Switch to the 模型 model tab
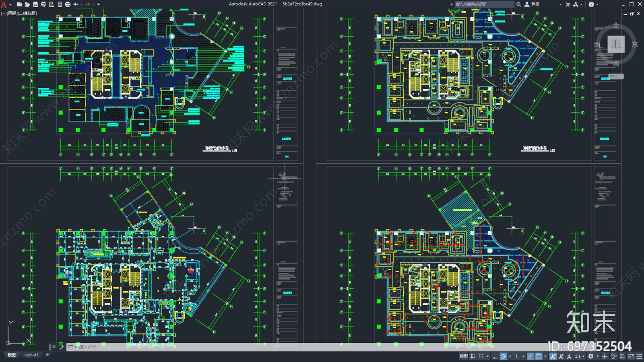This screenshot has height=362, width=644. pyautogui.click(x=12, y=355)
